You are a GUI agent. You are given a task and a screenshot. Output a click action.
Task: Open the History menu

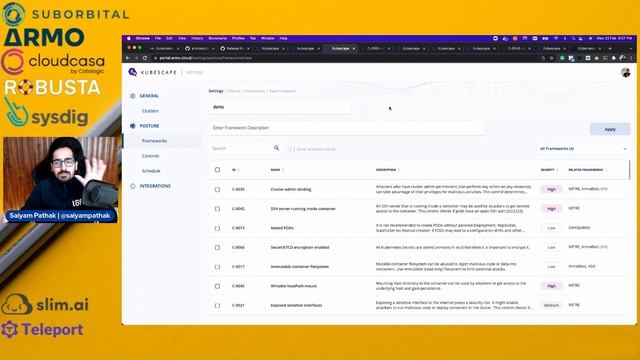point(197,38)
